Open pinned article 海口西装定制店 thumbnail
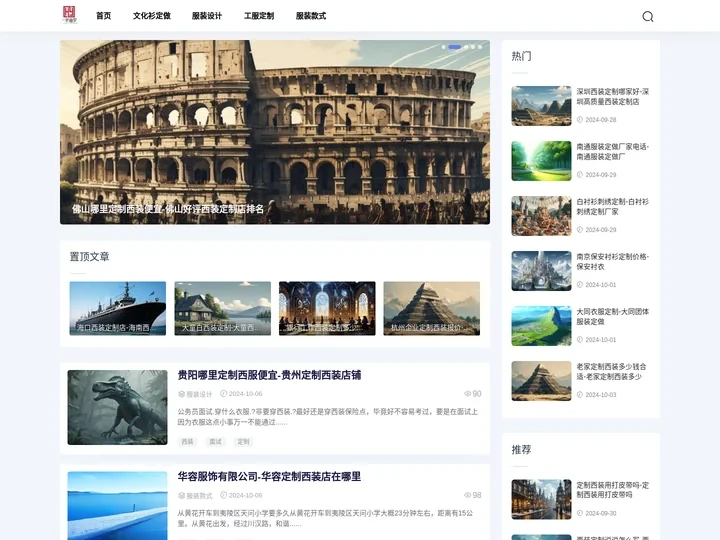 click(x=118, y=308)
